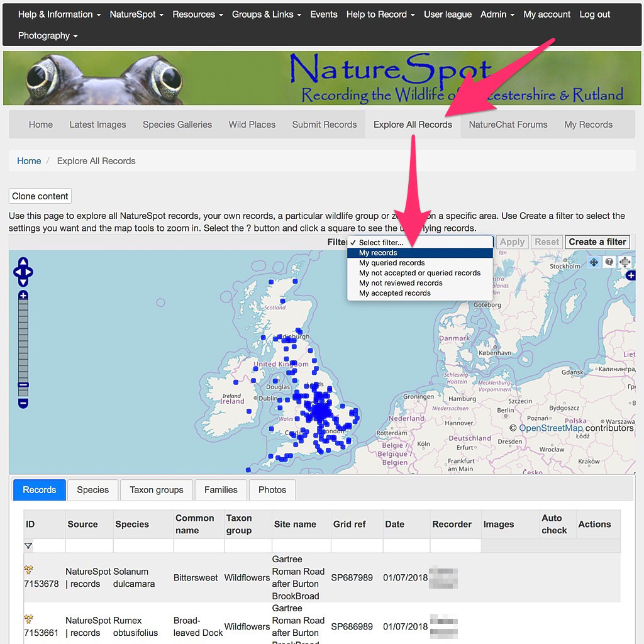Viewport: 644px width, 644px height.
Task: Switch to the Taxon groups tab
Action: pyautogui.click(x=156, y=490)
